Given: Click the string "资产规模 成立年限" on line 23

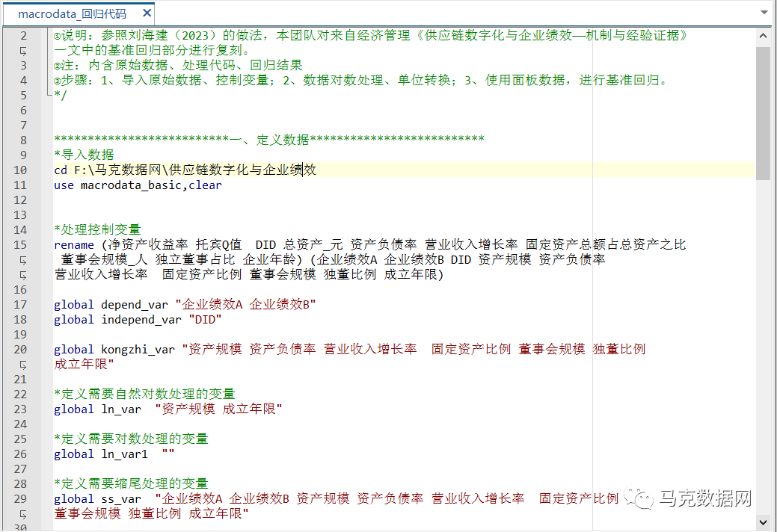Looking at the screenshot, I should (218, 409).
